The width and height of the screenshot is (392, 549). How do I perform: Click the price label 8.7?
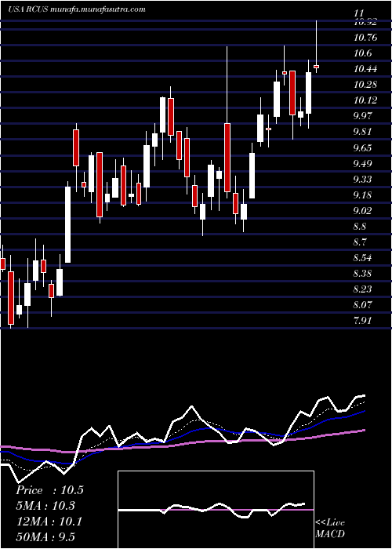[361, 242]
